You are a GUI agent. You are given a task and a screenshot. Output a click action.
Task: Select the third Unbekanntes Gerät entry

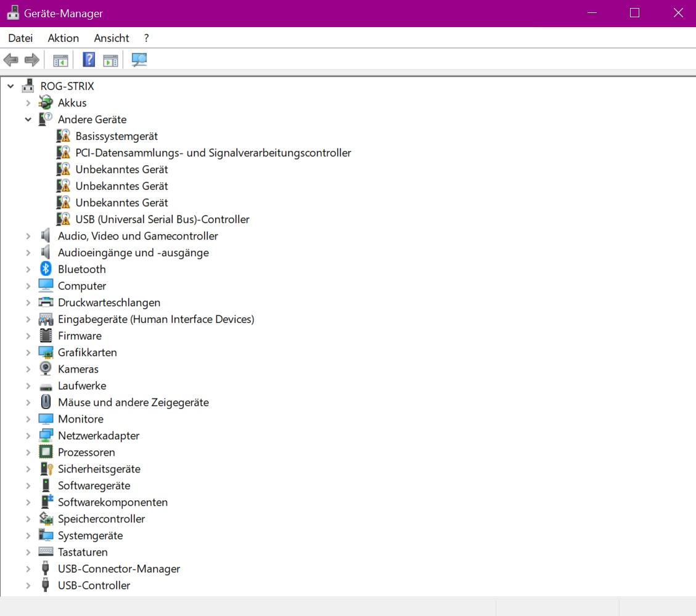[121, 203]
